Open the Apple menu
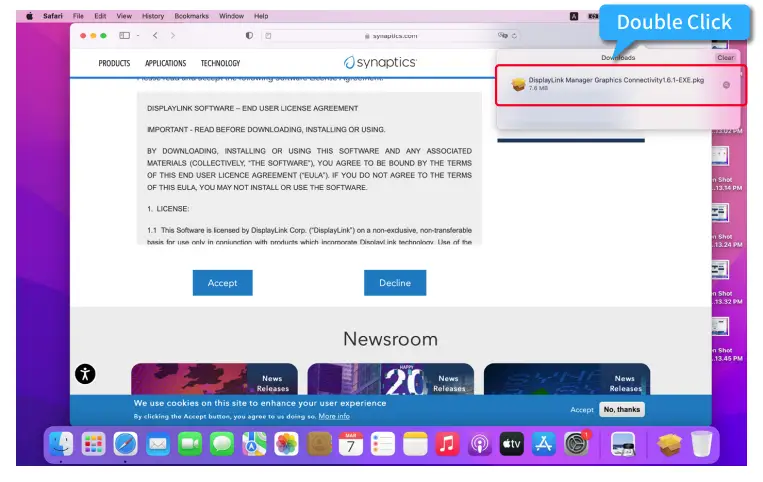 (29, 16)
